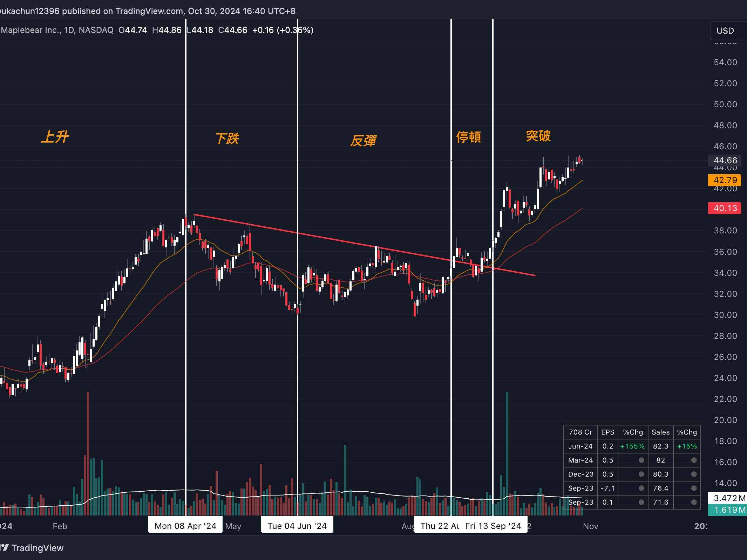Click the 20.00 price axis label
The width and height of the screenshot is (747, 560).
[x=725, y=420]
